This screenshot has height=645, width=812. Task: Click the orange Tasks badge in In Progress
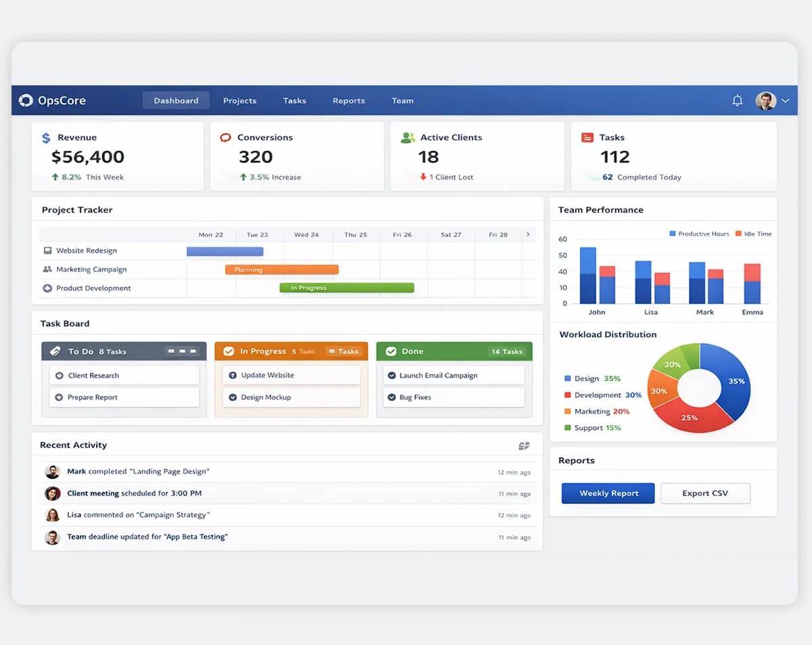(x=344, y=351)
